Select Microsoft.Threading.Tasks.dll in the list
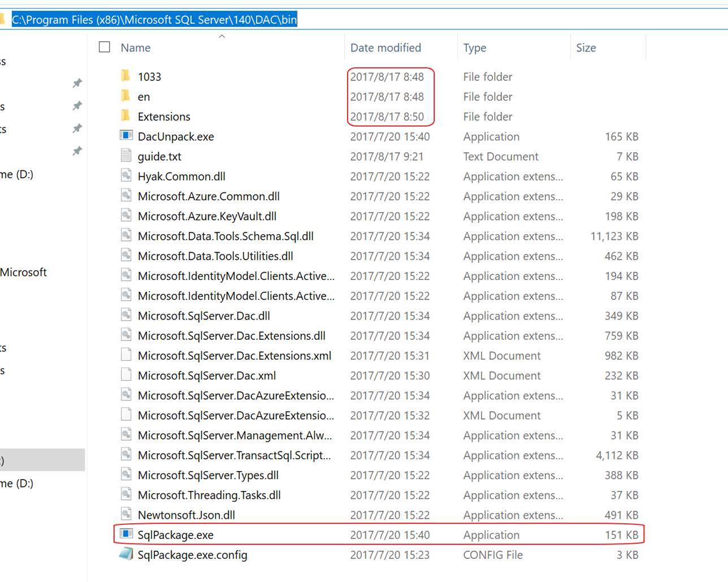Image resolution: width=728 pixels, height=582 pixels. (209, 495)
